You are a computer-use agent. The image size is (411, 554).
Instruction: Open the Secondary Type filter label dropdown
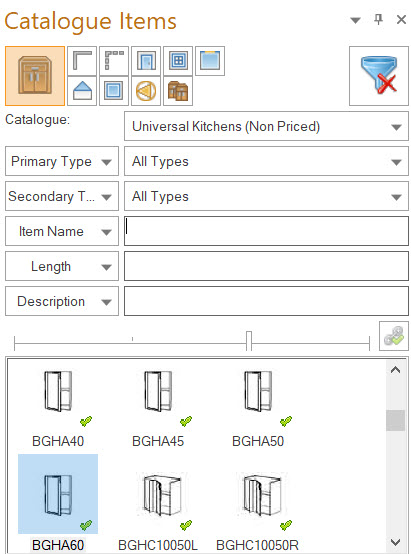[62, 196]
